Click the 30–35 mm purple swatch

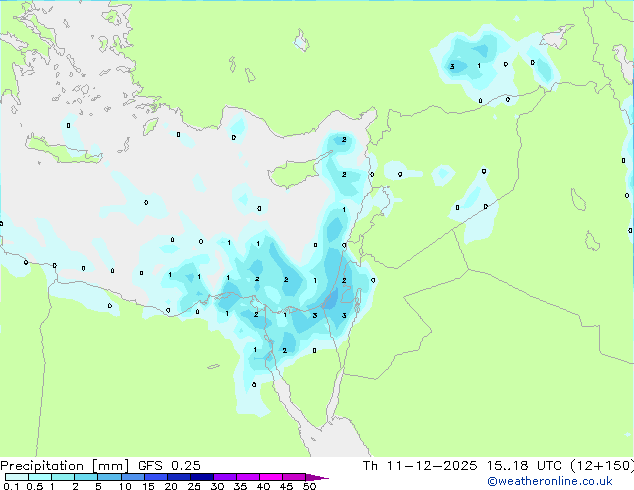coord(225,477)
